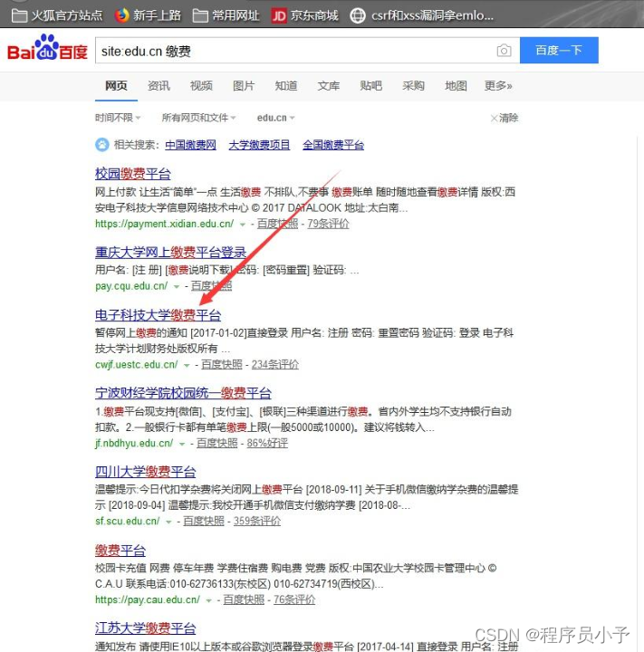Expand arrow next to pay.cau.edu.cn
Image resolution: width=644 pixels, height=652 pixels.
pyautogui.click(x=209, y=600)
